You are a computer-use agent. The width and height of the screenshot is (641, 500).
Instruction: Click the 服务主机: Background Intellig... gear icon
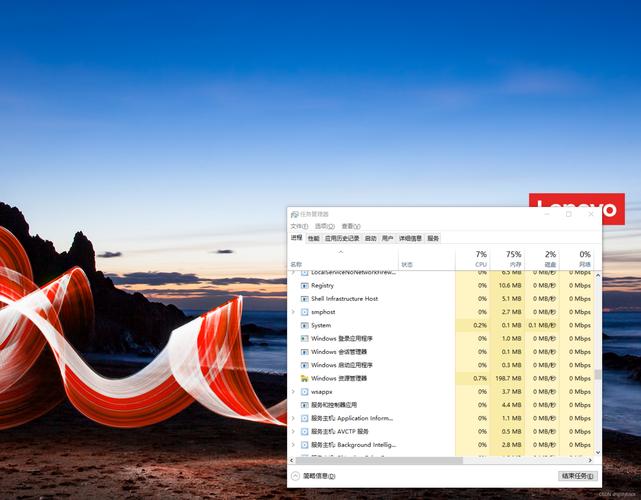(x=305, y=445)
